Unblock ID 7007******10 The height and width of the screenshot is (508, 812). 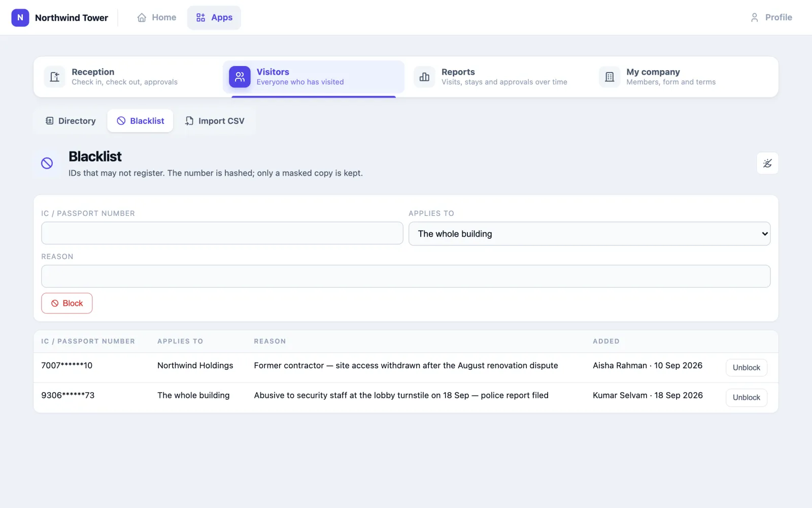[x=747, y=368]
